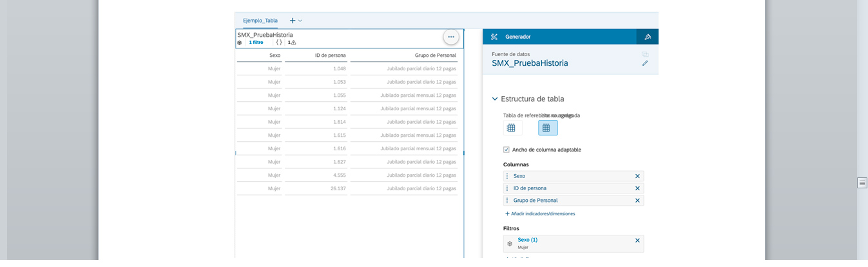Collapse the Estructura de tabla section
Viewport: 868px width, 267px height.
(495, 99)
